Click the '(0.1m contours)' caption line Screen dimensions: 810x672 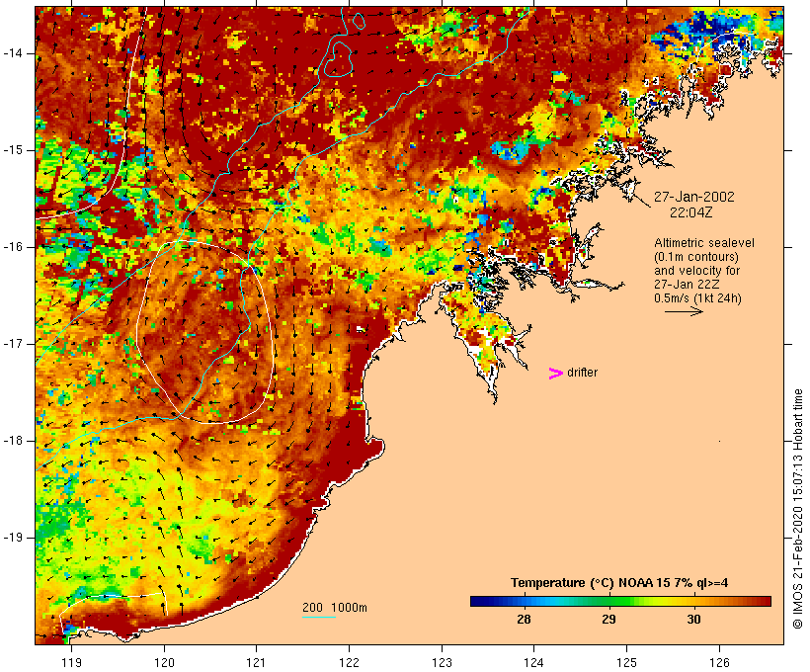coord(696,257)
